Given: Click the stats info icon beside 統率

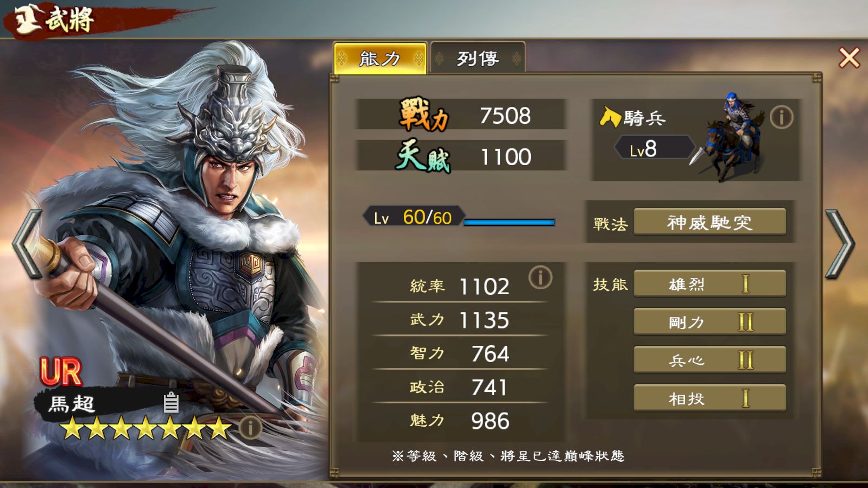Looking at the screenshot, I should pyautogui.click(x=540, y=277).
